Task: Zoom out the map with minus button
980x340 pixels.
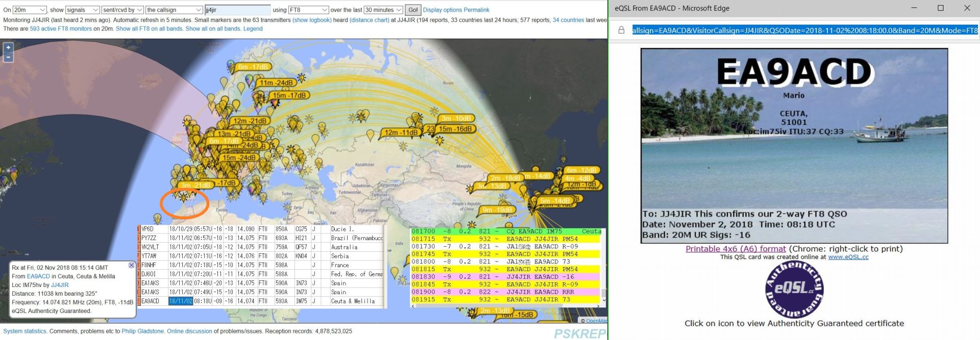Action: (8, 58)
